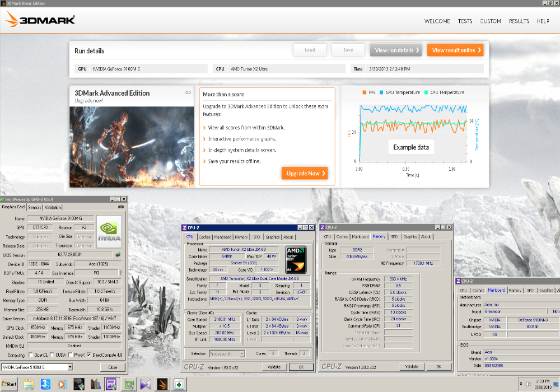The width and height of the screenshot is (560, 392).
Task: Click the 3DMark logo in the header
Action: [x=40, y=19]
